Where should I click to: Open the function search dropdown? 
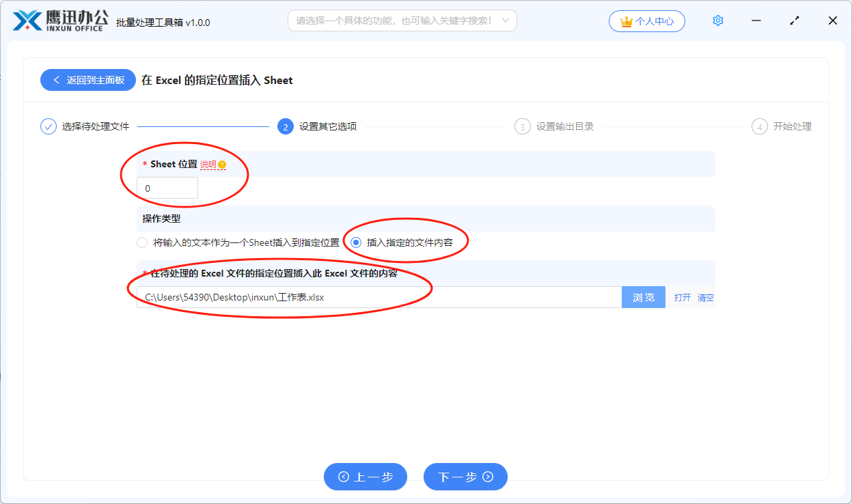click(x=402, y=20)
